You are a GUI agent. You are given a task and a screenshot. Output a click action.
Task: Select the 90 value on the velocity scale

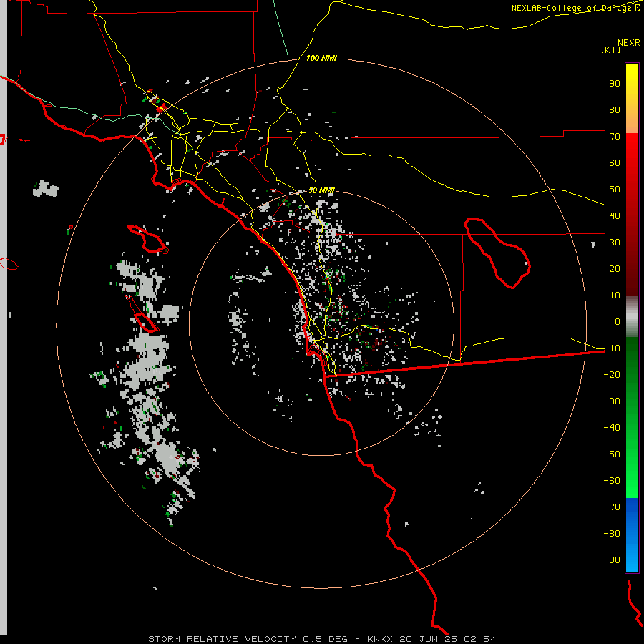(x=615, y=84)
